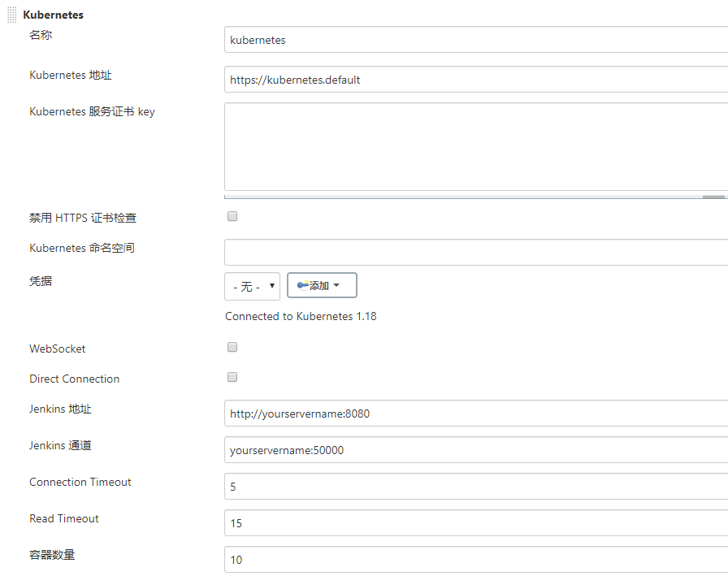Screen dimensions: 728x576
Task: Expand the 添加 dropdown caret
Action: [x=336, y=285]
